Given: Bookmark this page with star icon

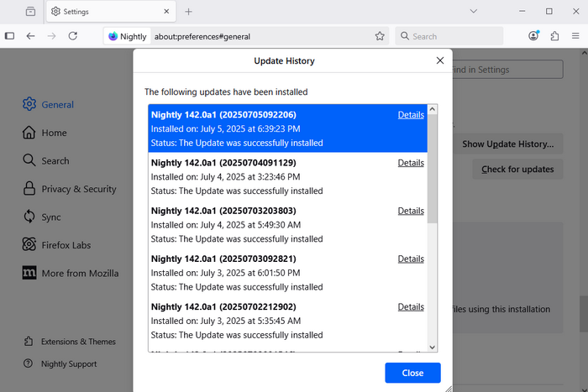Looking at the screenshot, I should coord(380,36).
